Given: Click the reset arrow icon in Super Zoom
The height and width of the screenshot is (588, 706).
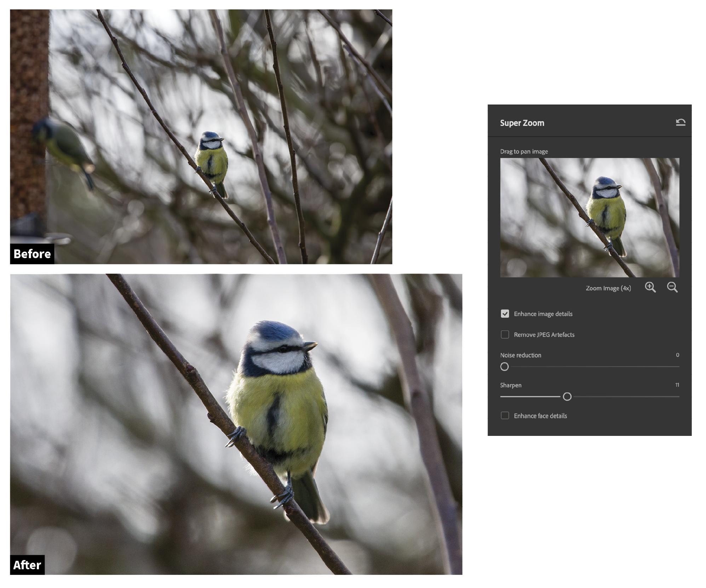Looking at the screenshot, I should [x=680, y=122].
